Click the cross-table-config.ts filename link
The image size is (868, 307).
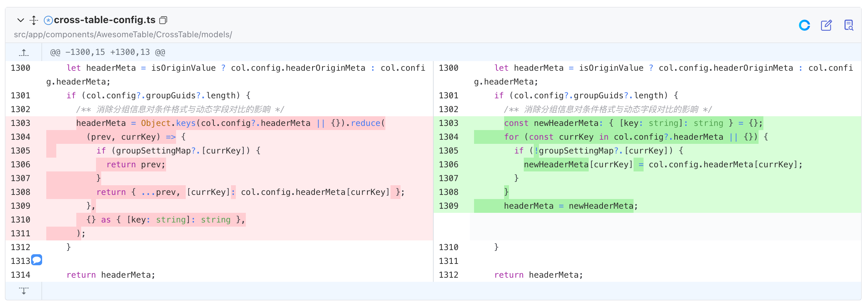(x=105, y=20)
